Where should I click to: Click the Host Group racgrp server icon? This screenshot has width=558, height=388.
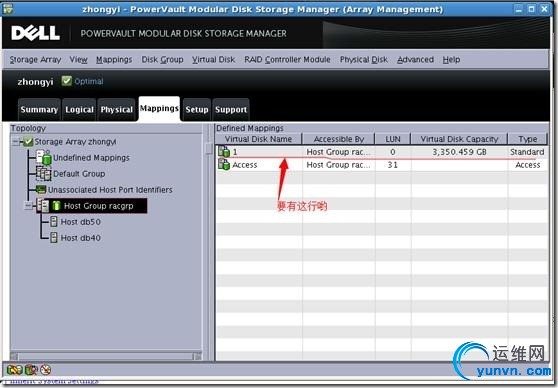[x=43, y=206]
